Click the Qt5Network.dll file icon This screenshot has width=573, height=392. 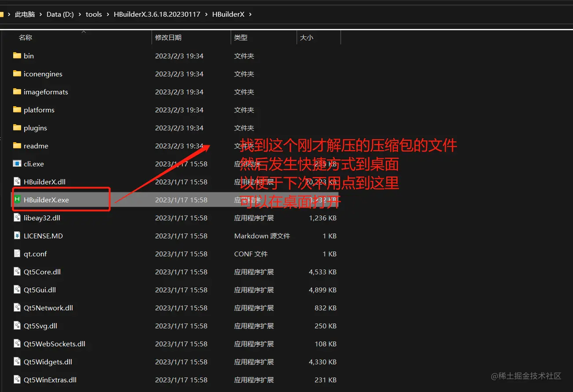pos(17,308)
